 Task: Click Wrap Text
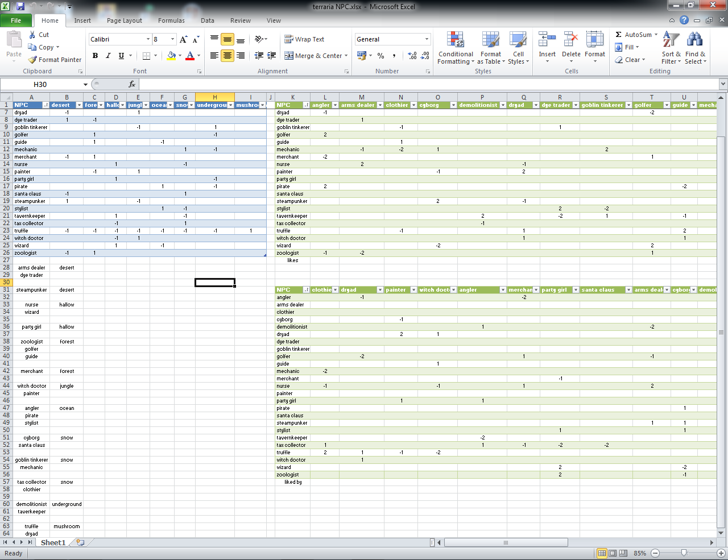tap(304, 39)
